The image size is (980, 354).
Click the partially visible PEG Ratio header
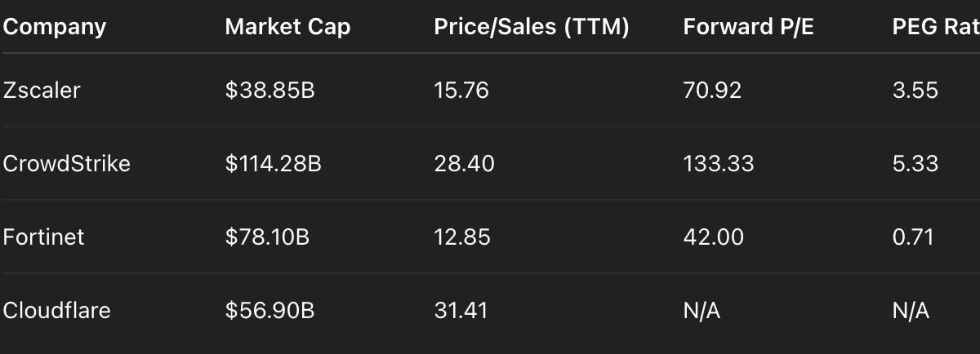click(936, 27)
